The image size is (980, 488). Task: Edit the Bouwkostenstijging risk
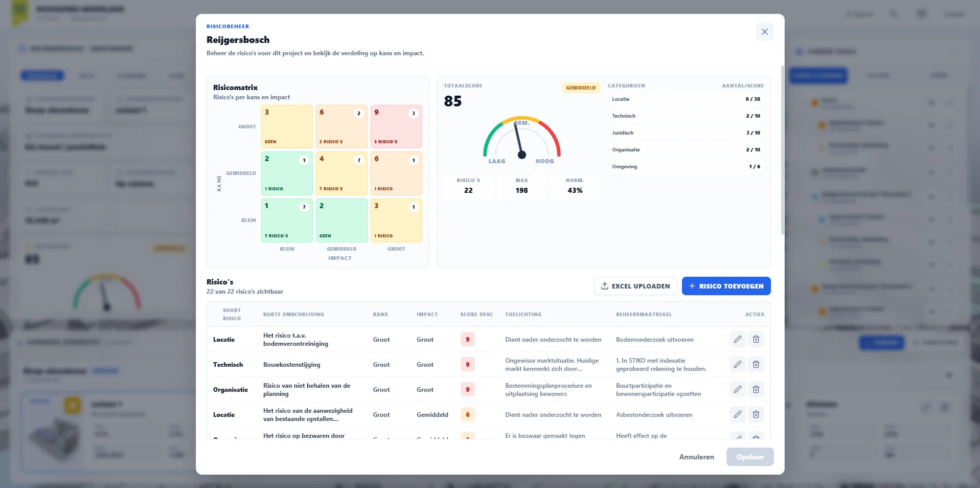tap(737, 364)
